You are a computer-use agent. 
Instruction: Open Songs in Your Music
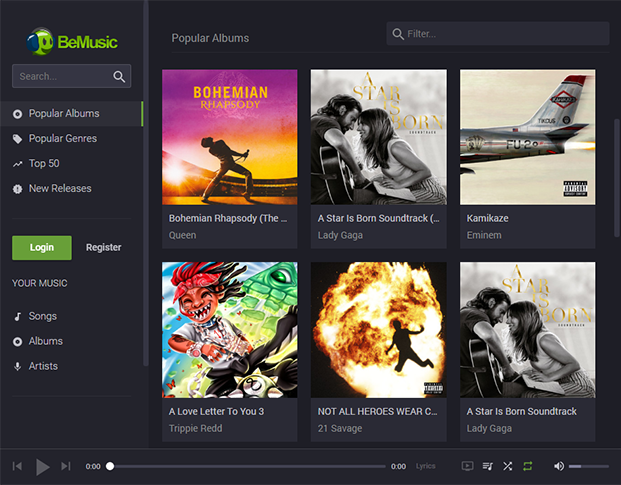(x=43, y=316)
